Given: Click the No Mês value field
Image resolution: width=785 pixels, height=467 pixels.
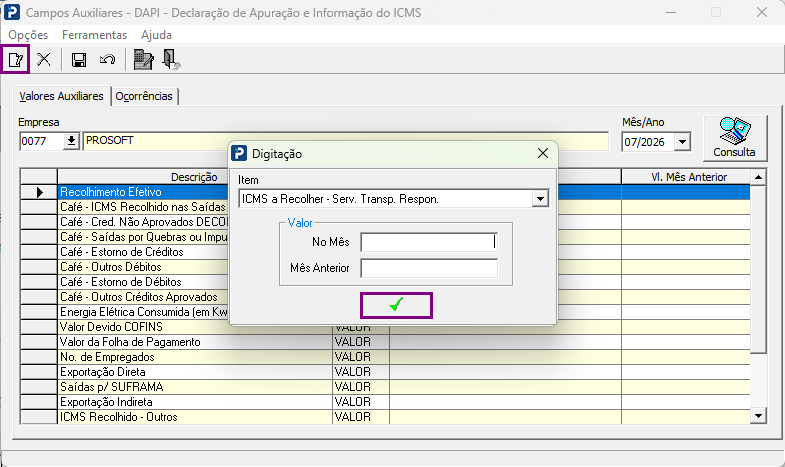Looking at the screenshot, I should pyautogui.click(x=429, y=242).
